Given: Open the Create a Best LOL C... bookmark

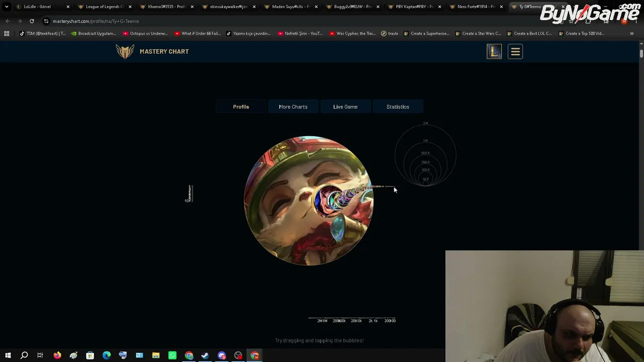Looking at the screenshot, I should click(x=529, y=34).
